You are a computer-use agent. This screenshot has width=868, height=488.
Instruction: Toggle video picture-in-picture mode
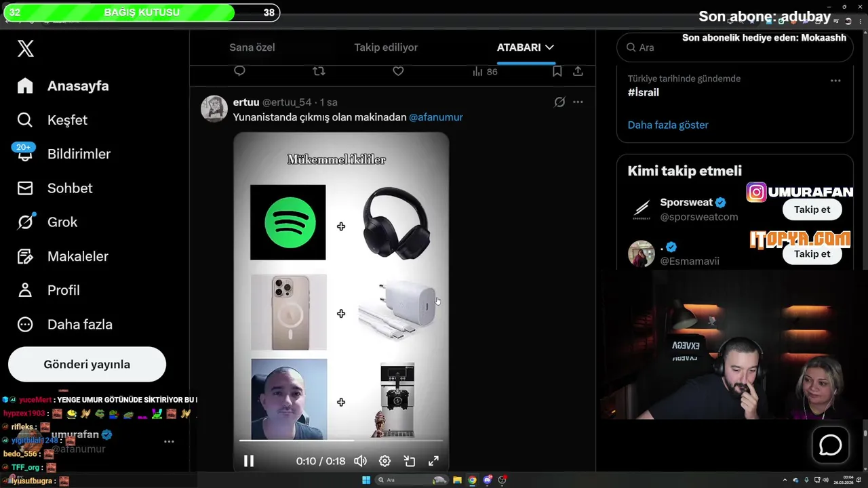click(410, 461)
